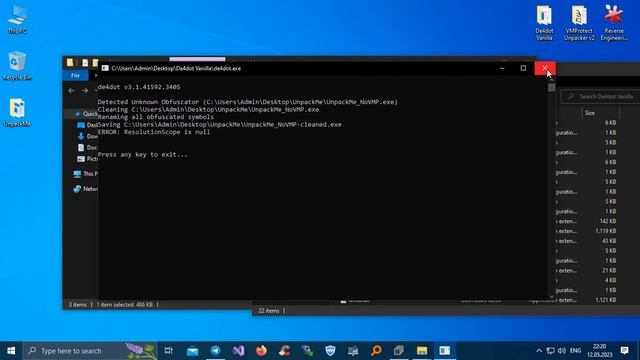This screenshot has height=360, width=640.
Task: Maximize the de4dot console window
Action: [523, 68]
